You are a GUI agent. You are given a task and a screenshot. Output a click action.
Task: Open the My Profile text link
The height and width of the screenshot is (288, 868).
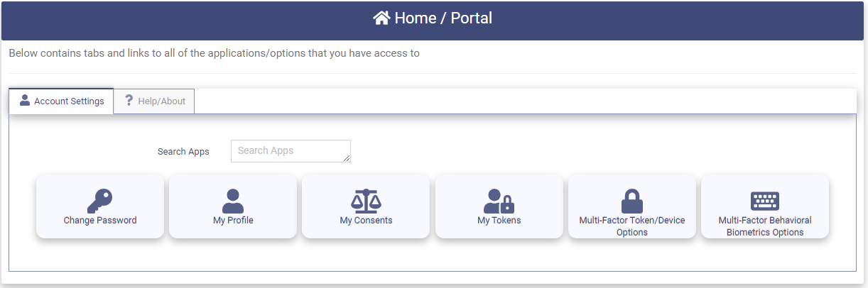coord(233,221)
